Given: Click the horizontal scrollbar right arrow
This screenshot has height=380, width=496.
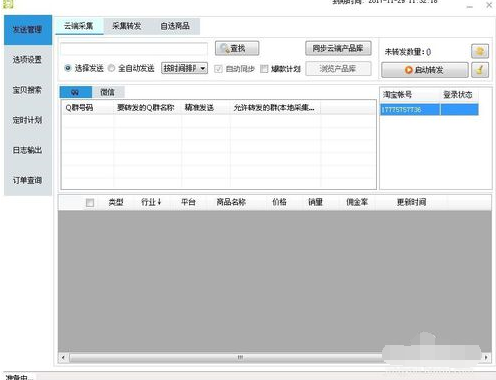Looking at the screenshot, I should tap(486, 358).
